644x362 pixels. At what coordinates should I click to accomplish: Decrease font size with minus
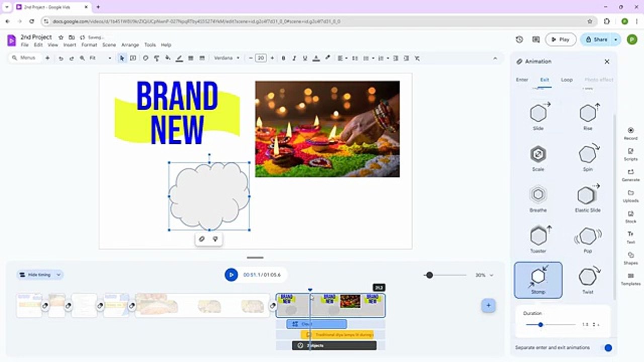pos(251,58)
